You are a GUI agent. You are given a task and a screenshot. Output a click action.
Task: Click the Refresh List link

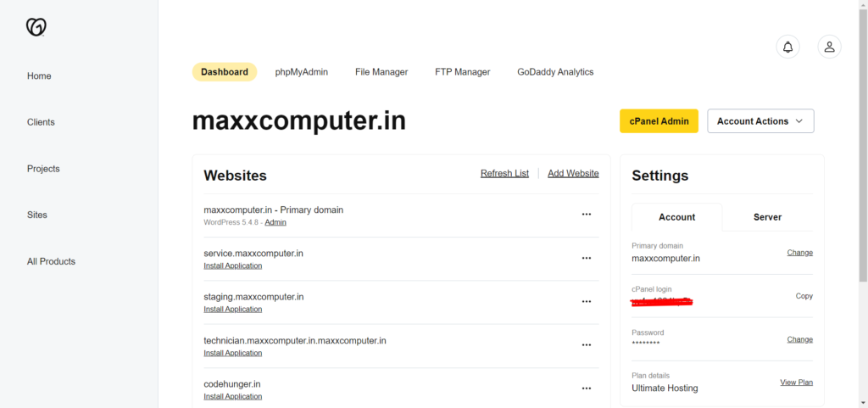505,173
